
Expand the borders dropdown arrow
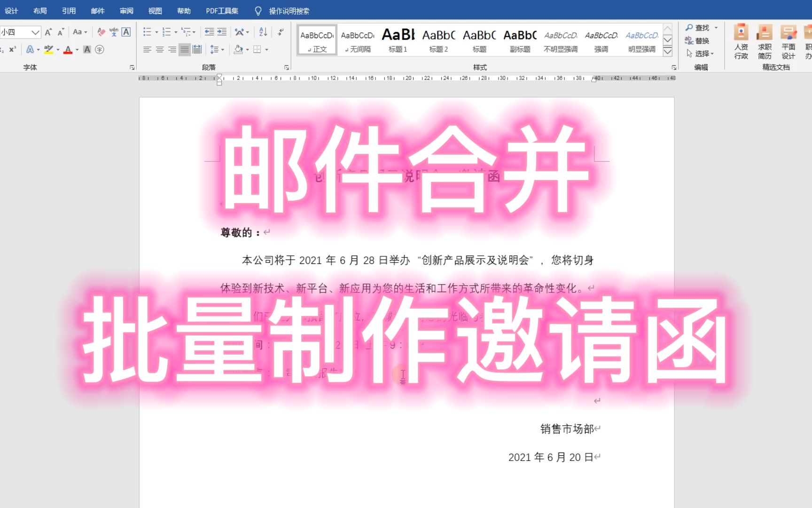click(x=266, y=49)
